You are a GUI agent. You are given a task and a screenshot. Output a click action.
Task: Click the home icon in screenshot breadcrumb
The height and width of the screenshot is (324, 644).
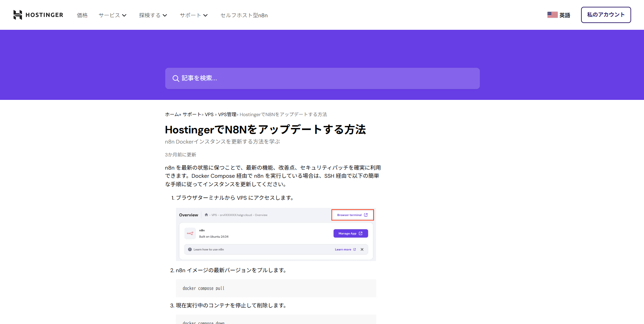tap(206, 215)
